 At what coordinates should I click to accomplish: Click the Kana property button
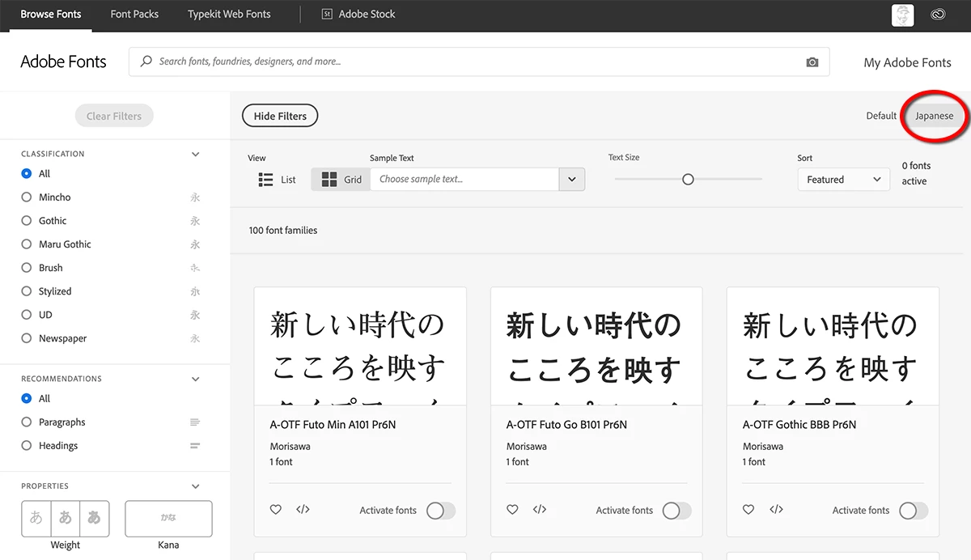[168, 519]
